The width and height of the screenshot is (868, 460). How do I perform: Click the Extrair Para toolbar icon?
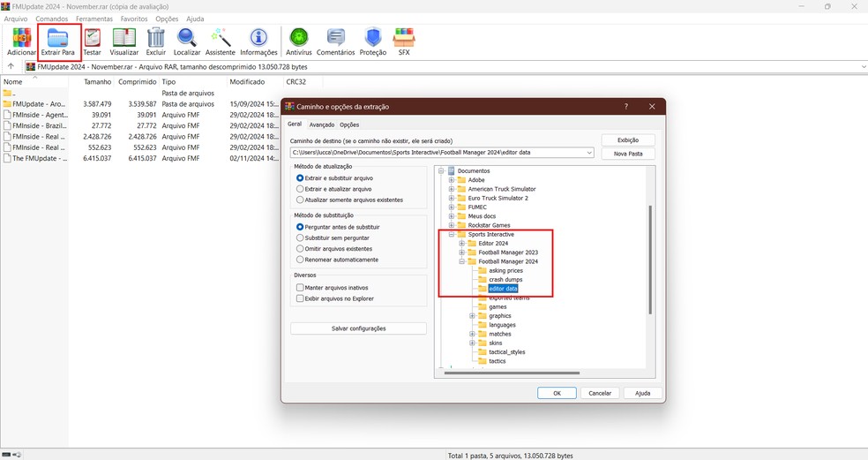pos(58,41)
